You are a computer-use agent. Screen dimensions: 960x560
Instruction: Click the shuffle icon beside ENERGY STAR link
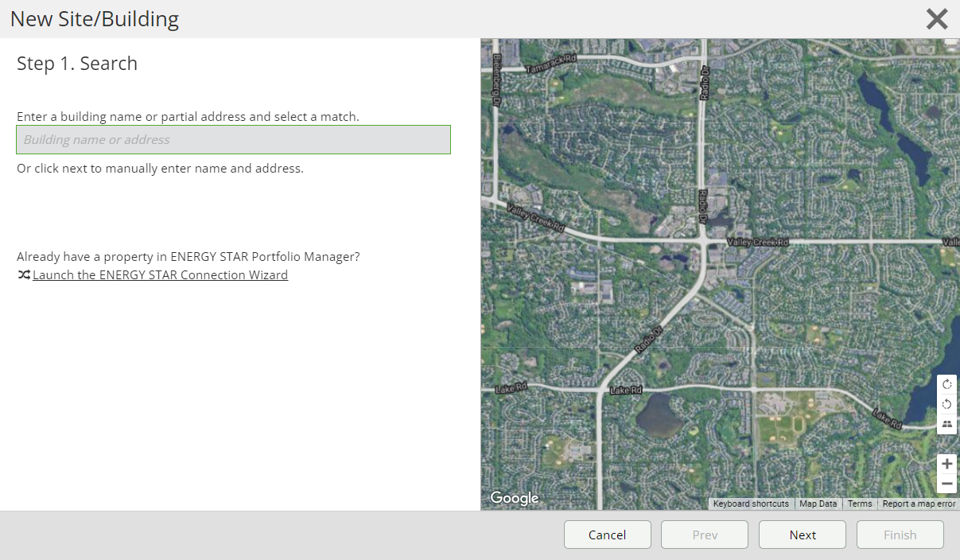[24, 275]
